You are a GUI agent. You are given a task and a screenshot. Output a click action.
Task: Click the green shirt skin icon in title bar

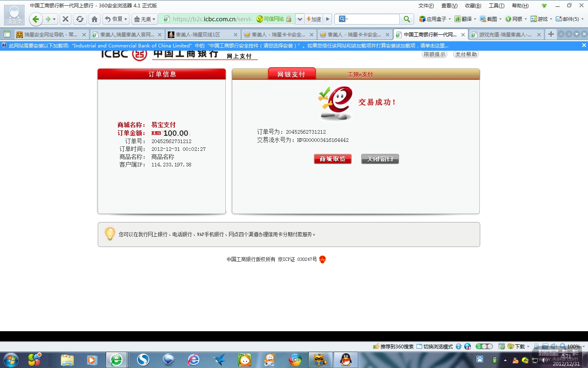coord(544,6)
